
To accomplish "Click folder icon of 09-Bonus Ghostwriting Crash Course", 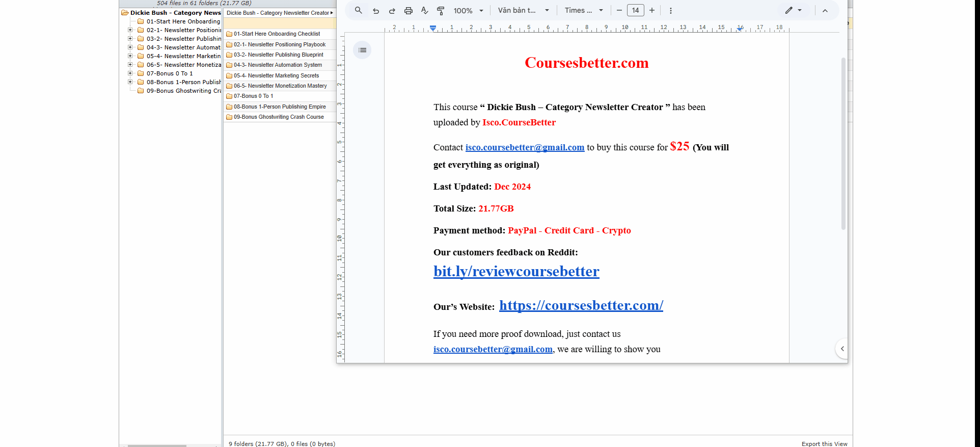I will [229, 117].
